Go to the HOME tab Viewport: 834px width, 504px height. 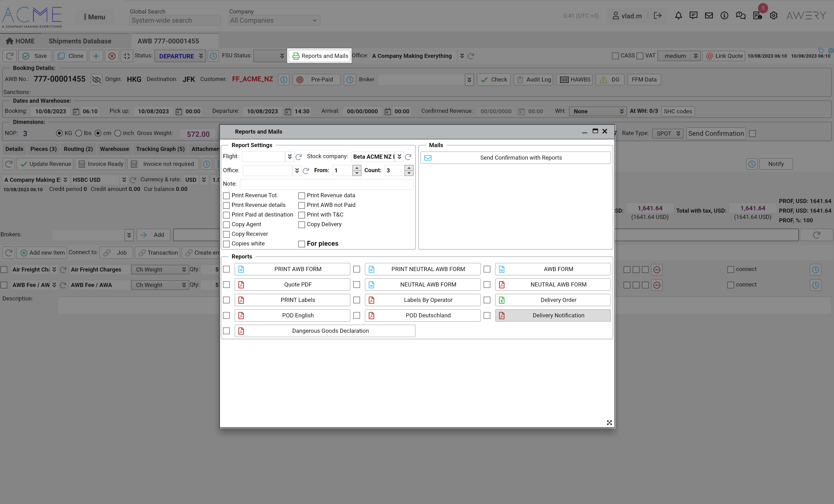click(20, 41)
